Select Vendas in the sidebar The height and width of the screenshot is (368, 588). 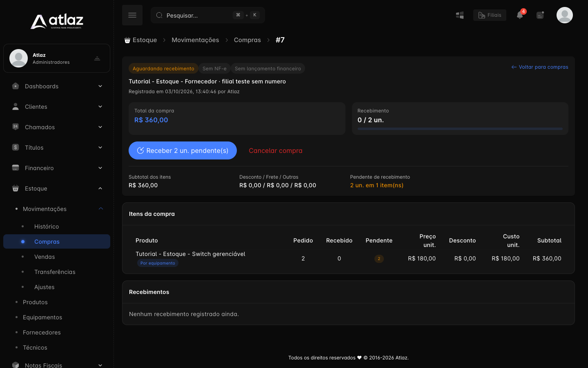click(45, 257)
